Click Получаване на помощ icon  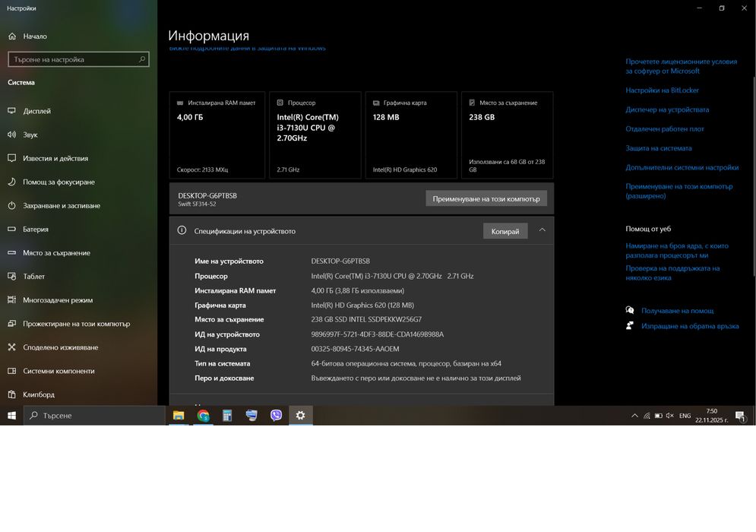click(630, 310)
